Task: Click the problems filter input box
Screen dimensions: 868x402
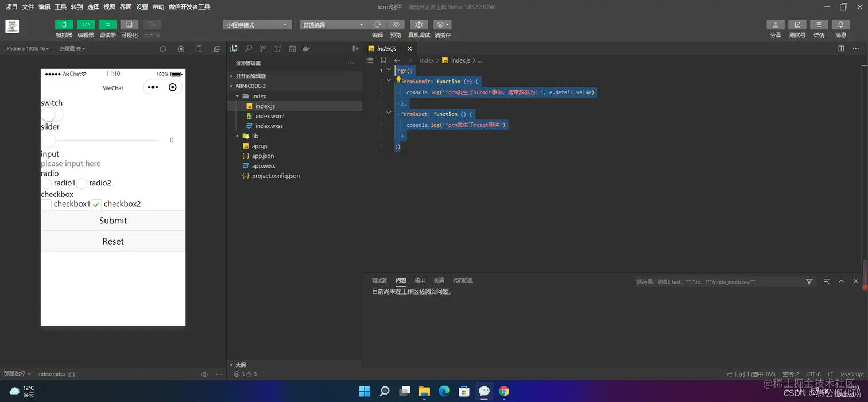Action: 718,282
